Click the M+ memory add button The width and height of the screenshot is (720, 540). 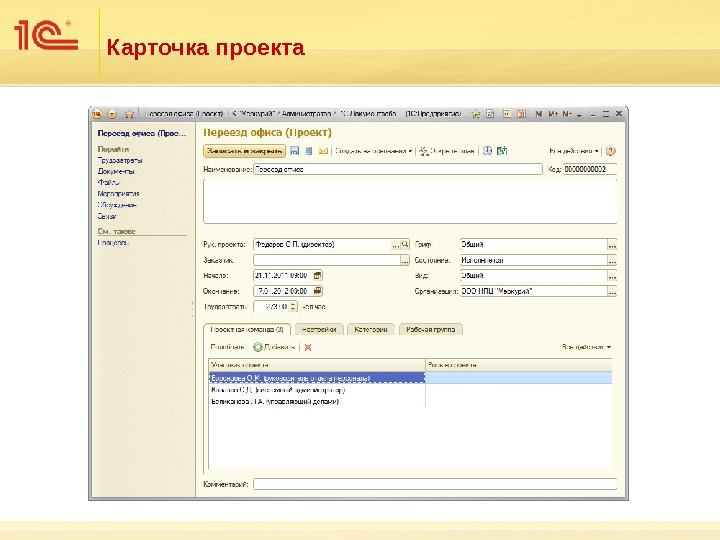click(x=553, y=114)
